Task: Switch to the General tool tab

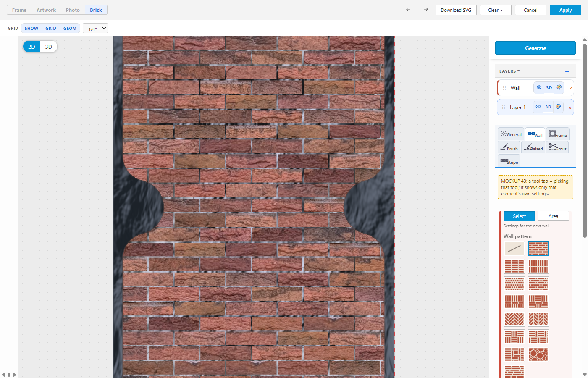Action: tap(511, 134)
